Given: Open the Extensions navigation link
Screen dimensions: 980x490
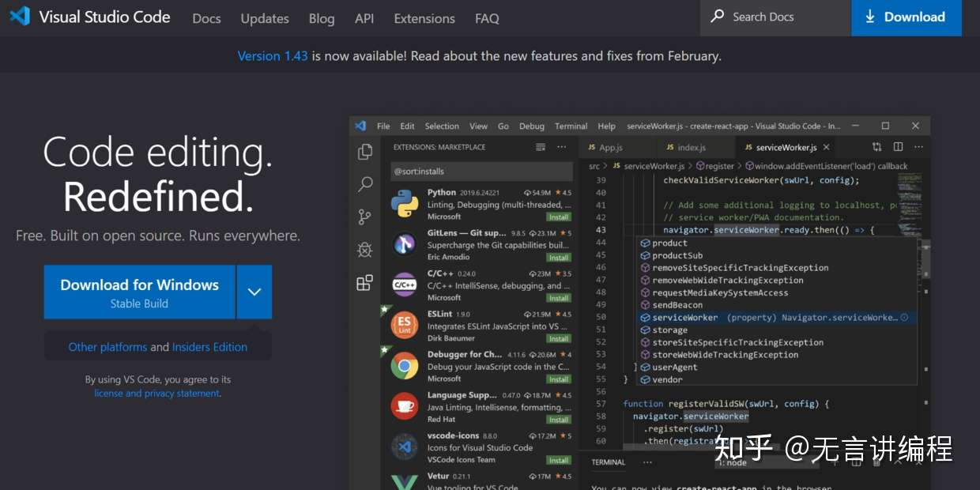Looking at the screenshot, I should pyautogui.click(x=424, y=18).
